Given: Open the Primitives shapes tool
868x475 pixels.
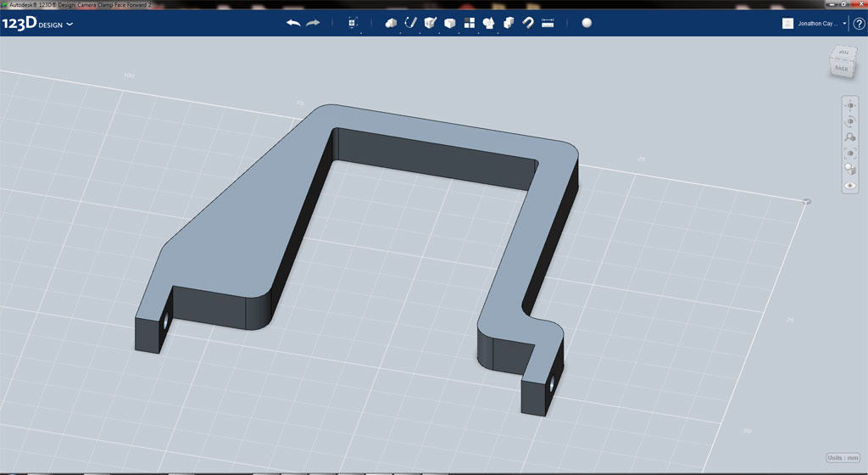Looking at the screenshot, I should [391, 23].
